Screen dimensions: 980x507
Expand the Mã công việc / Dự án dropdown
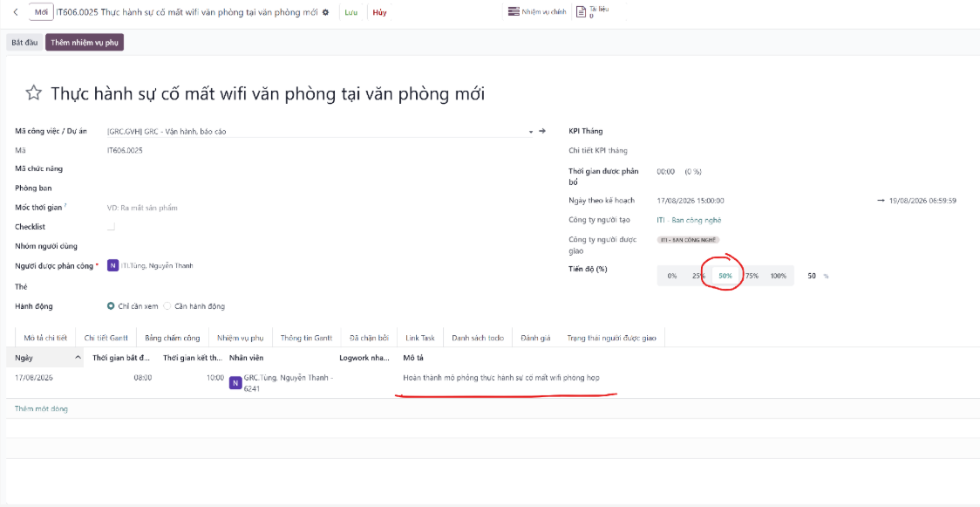pos(531,131)
